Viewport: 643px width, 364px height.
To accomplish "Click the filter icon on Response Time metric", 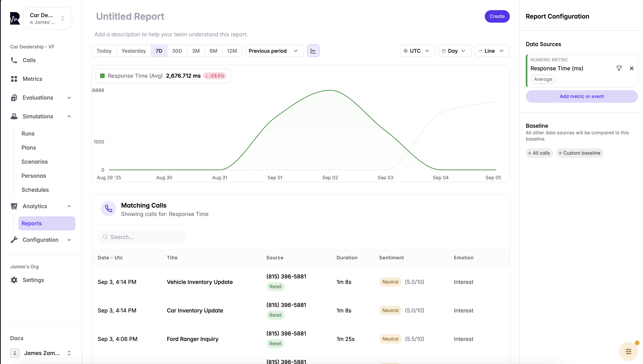I will 619,68.
